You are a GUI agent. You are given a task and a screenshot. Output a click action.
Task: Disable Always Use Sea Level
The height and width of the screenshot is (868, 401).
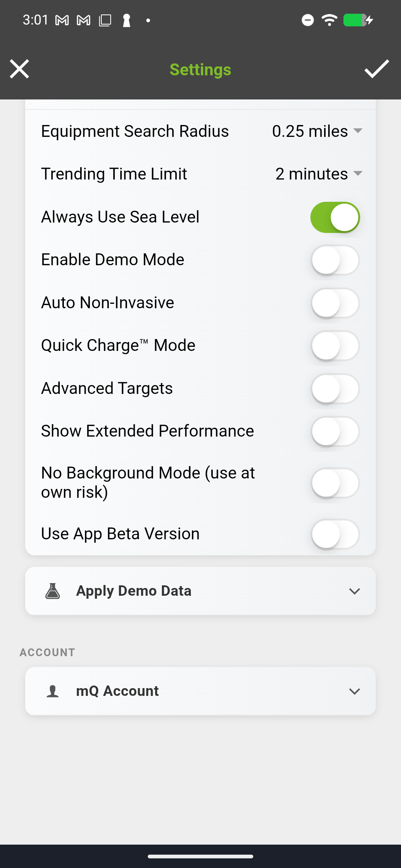(335, 217)
